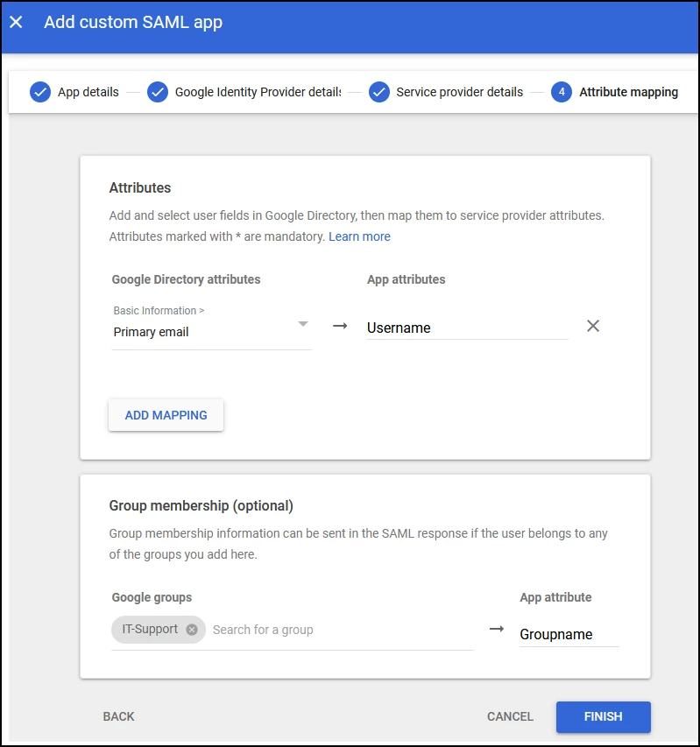Click the IT-Support group chip label
The image size is (700, 747).
click(150, 630)
